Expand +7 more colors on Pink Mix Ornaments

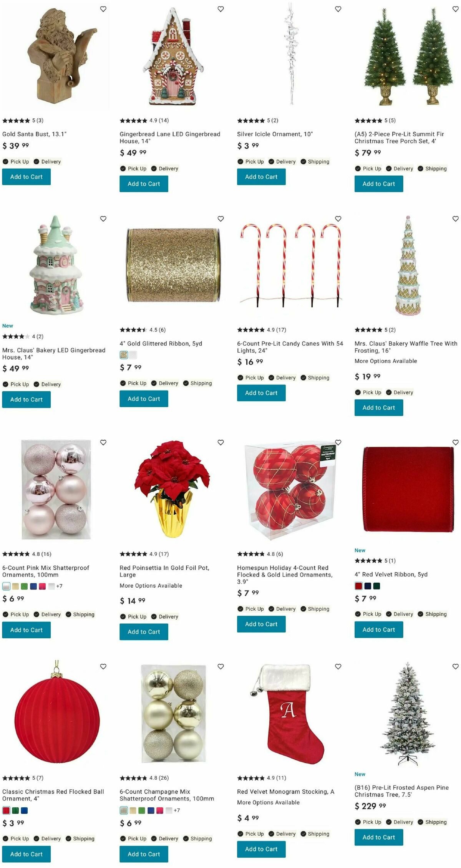click(59, 586)
